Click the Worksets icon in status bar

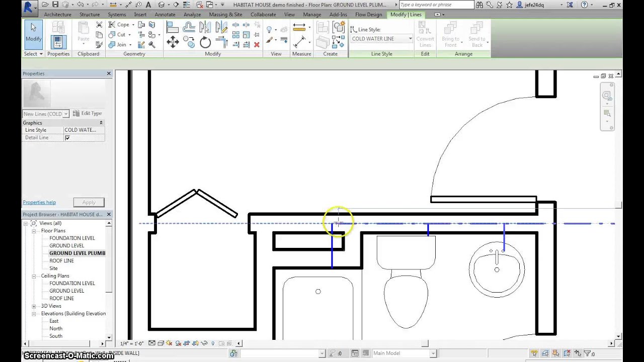coord(233,353)
